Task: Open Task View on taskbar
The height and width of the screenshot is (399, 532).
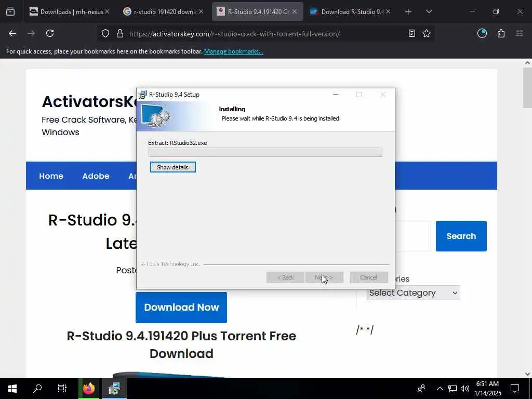Action: [62, 389]
